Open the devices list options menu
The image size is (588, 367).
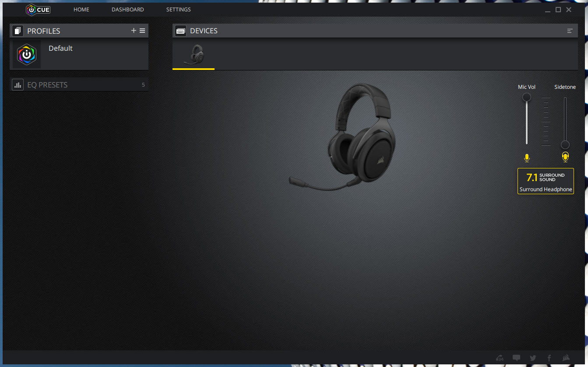tap(570, 31)
